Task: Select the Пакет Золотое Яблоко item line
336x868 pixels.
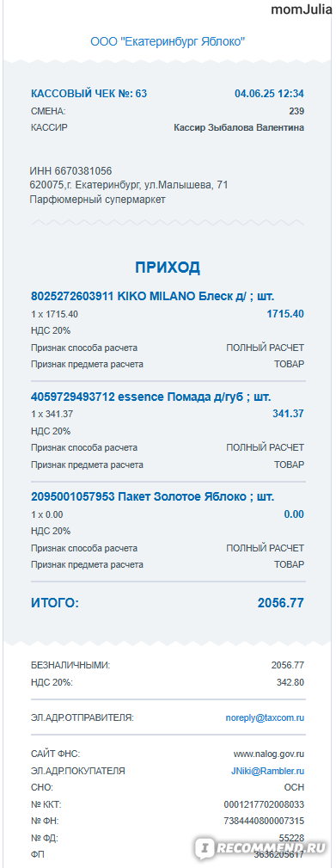Action: point(152,496)
